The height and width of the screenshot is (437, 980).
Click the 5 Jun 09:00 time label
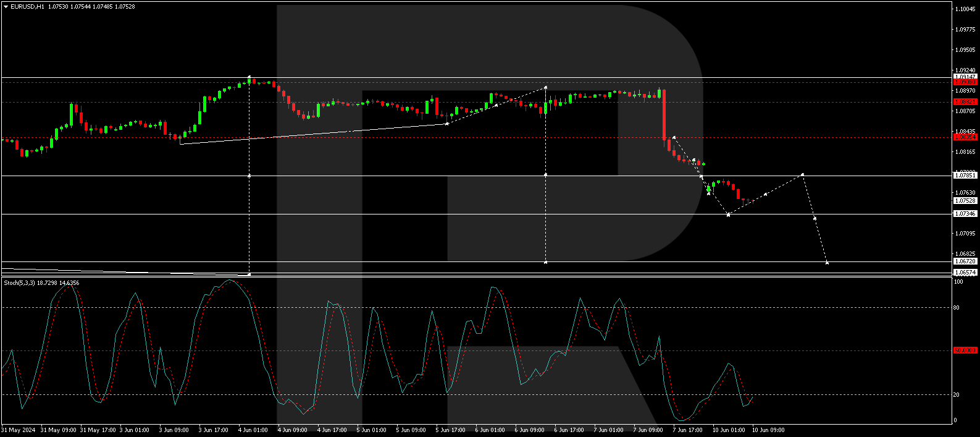point(411,430)
